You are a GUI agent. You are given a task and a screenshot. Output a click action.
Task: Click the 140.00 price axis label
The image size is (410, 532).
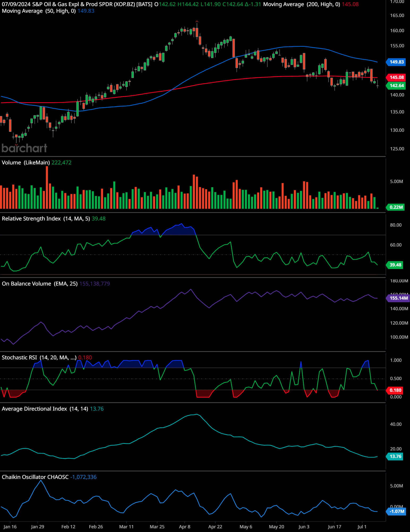coord(397,95)
